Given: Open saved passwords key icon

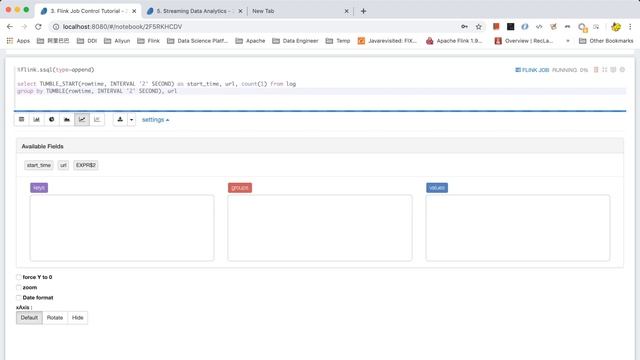Looking at the screenshot, I should [x=464, y=27].
